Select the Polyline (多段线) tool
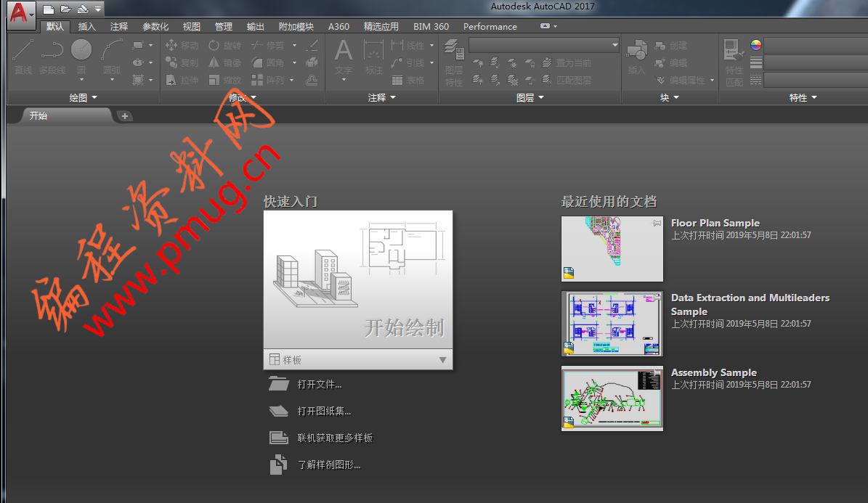 (52, 57)
